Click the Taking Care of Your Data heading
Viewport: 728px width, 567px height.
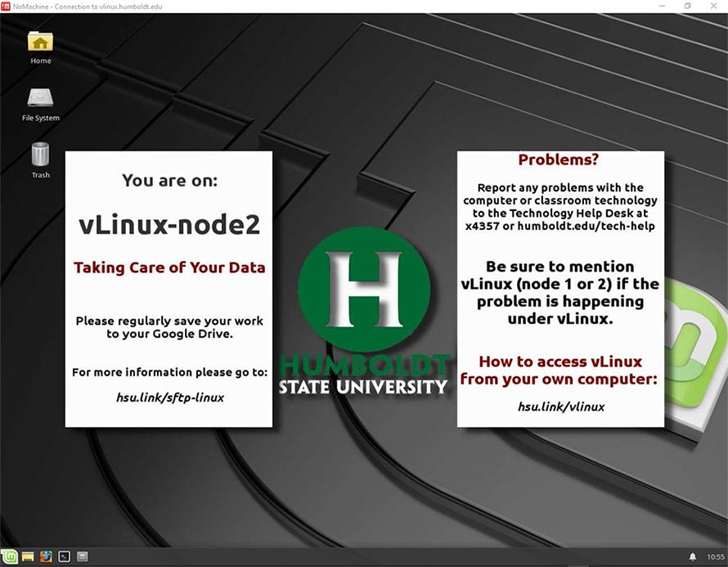point(169,268)
